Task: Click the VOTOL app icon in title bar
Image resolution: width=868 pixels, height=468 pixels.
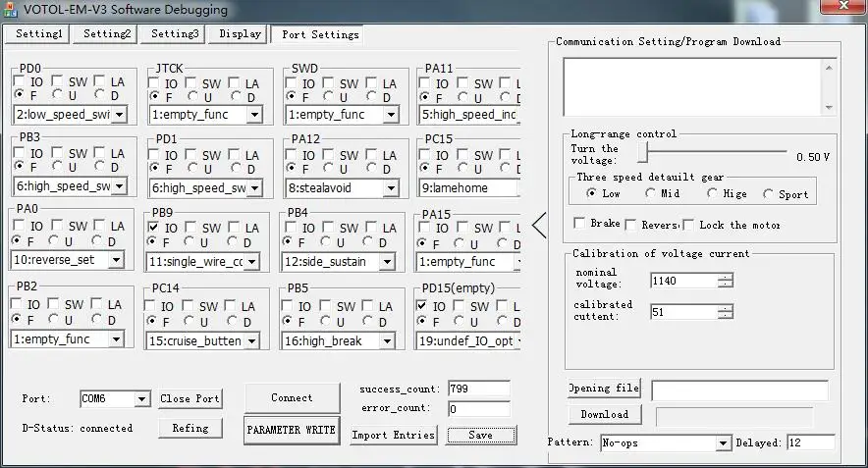Action: click(x=11, y=10)
